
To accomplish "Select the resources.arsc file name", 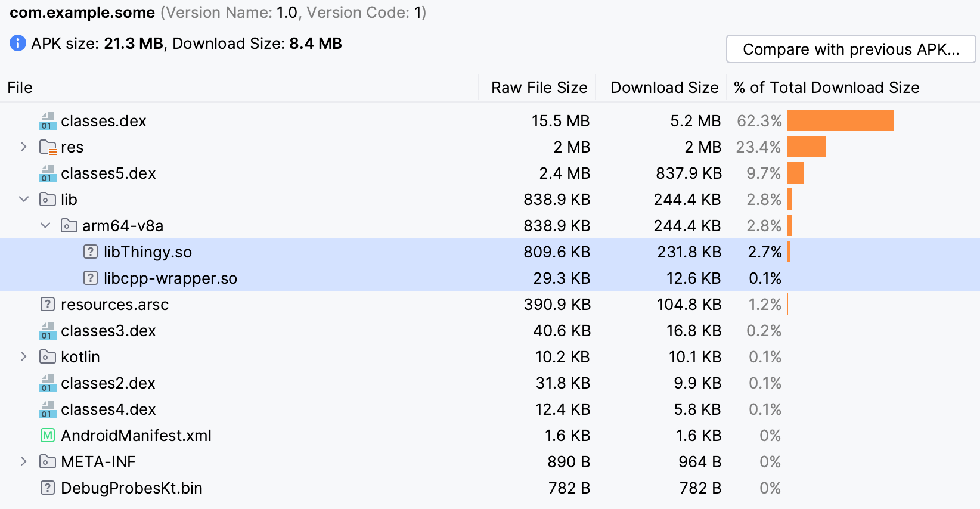I will point(115,305).
